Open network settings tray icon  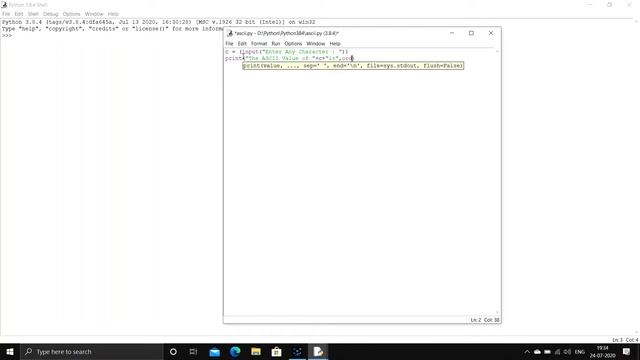[x=558, y=352]
